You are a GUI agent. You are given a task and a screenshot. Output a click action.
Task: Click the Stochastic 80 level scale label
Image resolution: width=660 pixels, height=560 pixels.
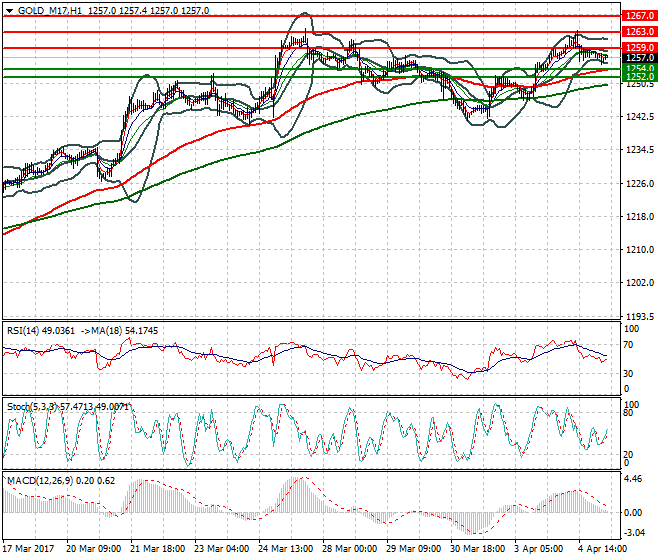coord(628,413)
